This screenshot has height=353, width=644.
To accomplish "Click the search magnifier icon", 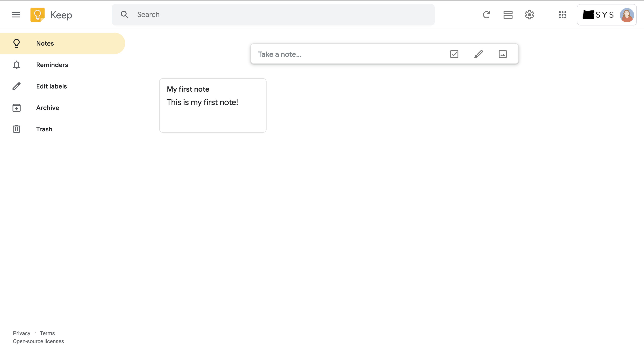I will 125,15.
